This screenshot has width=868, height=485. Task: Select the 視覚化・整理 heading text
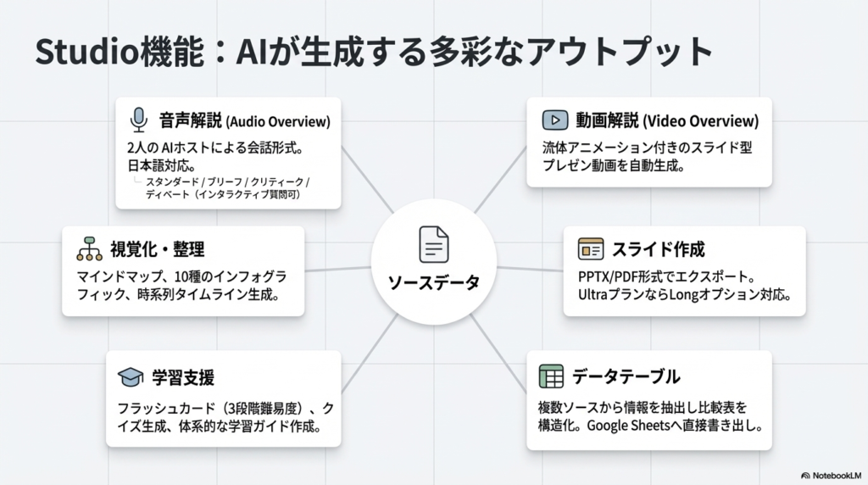pyautogui.click(x=157, y=249)
